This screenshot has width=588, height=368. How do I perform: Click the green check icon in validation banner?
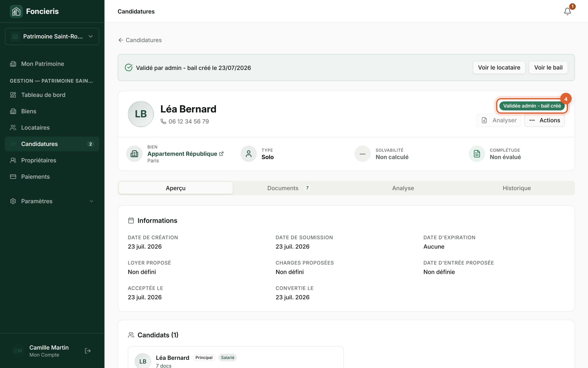[129, 67]
